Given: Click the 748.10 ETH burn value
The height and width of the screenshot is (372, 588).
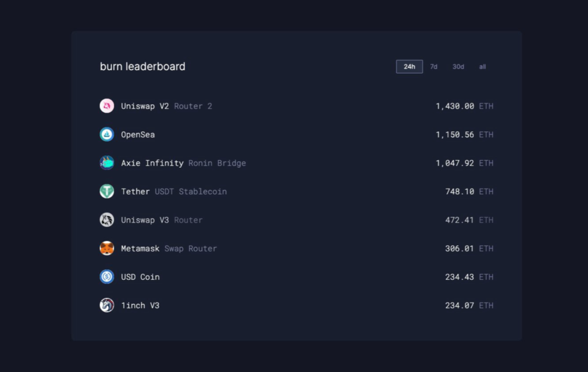Looking at the screenshot, I should click(x=469, y=192).
